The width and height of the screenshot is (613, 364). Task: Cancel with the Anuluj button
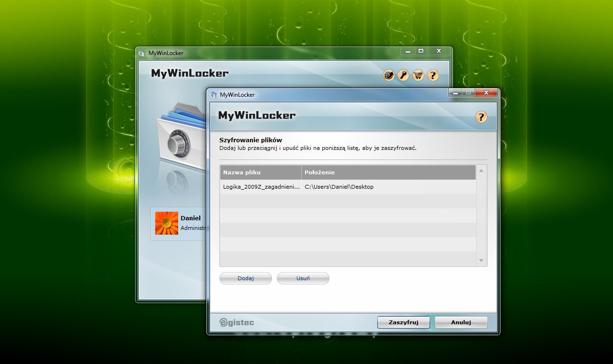point(461,322)
